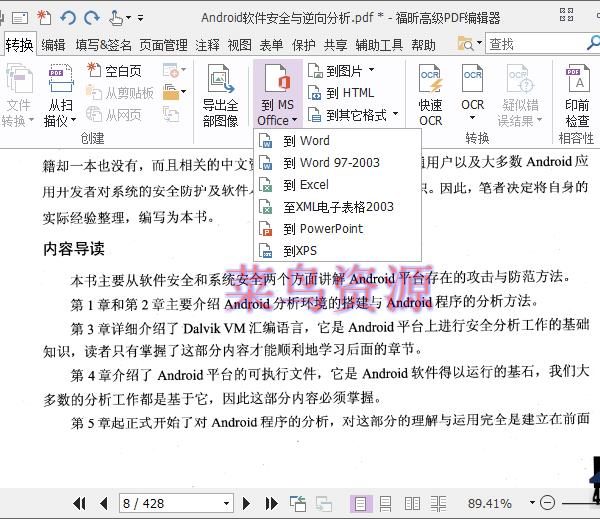Screen dimensions: 600x519
Task: Choose 到 PowerPoint in the dropdown menu
Action: pyautogui.click(x=322, y=229)
